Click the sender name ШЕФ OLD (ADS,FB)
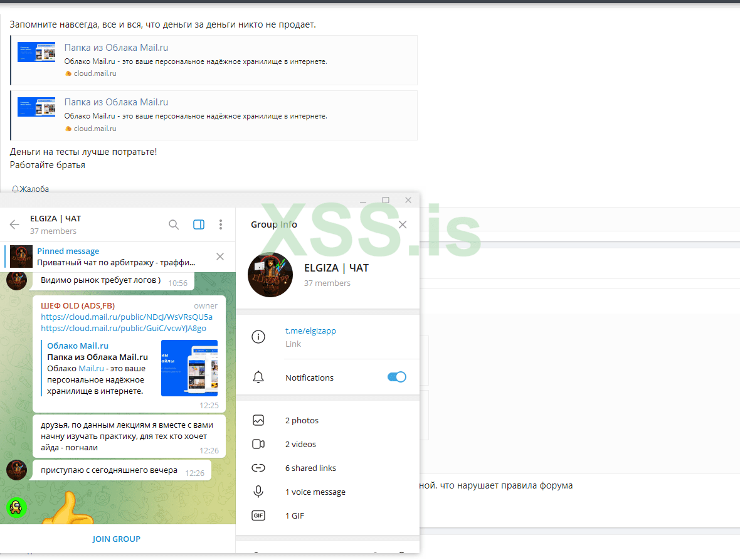 [x=78, y=306]
